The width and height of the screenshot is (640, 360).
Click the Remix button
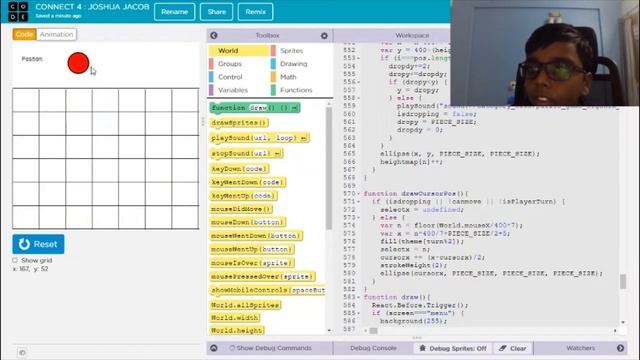(x=256, y=12)
